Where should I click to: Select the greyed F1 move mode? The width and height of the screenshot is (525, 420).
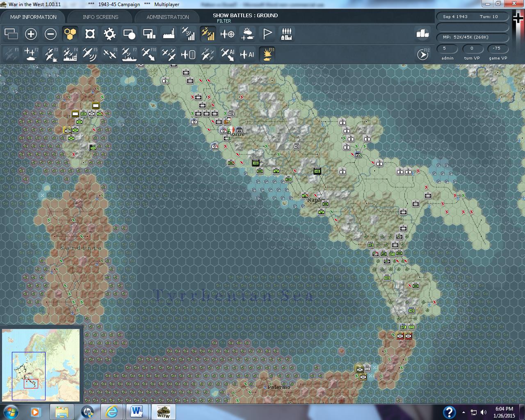11,54
